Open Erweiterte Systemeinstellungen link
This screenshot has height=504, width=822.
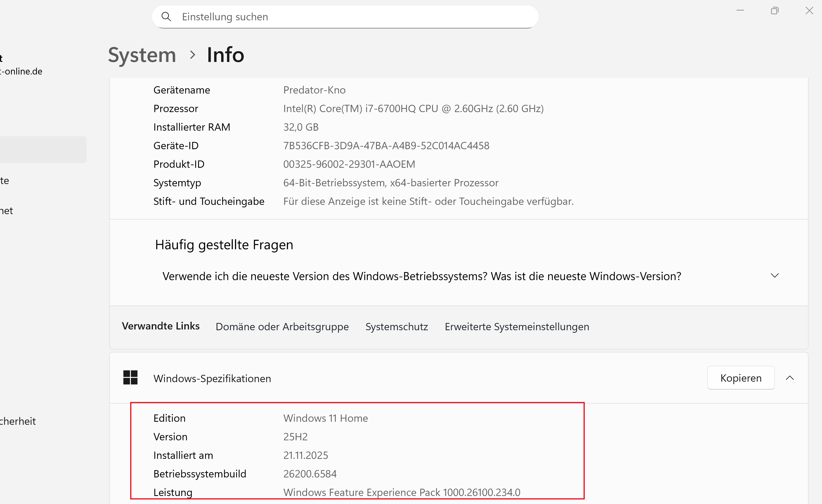click(517, 326)
